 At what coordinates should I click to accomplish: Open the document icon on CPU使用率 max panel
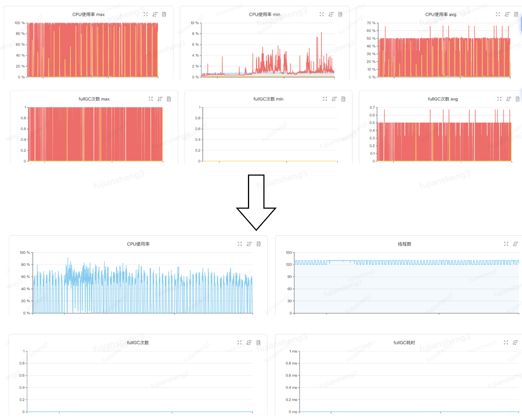(164, 14)
